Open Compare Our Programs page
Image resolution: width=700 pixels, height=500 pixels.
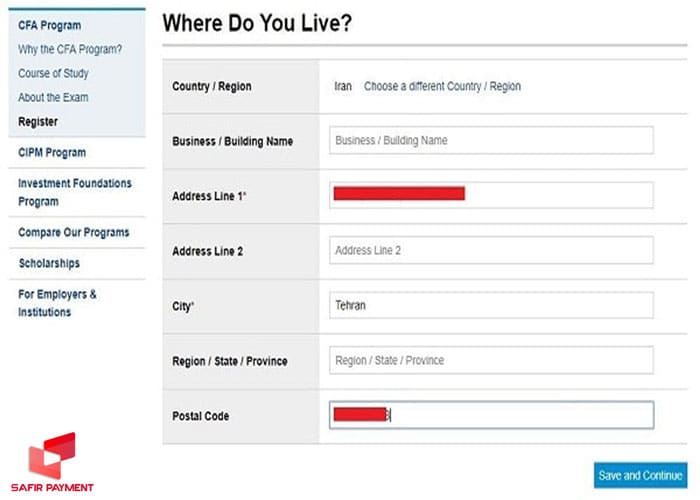point(73,232)
